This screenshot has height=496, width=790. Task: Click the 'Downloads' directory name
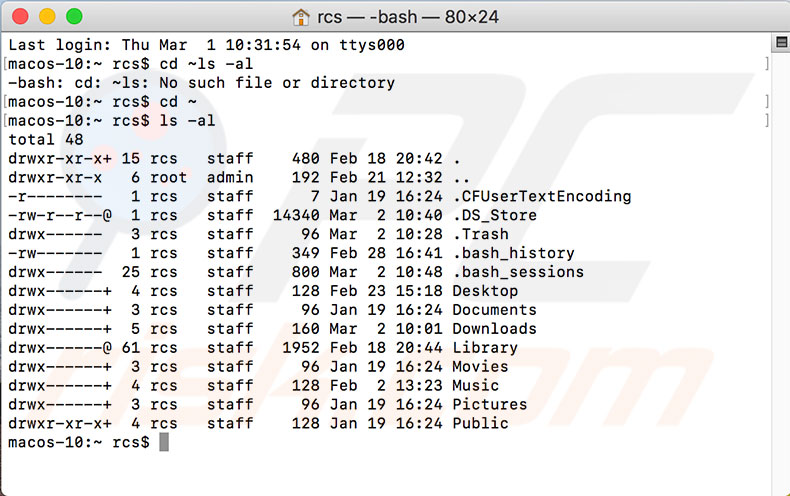tap(495, 329)
